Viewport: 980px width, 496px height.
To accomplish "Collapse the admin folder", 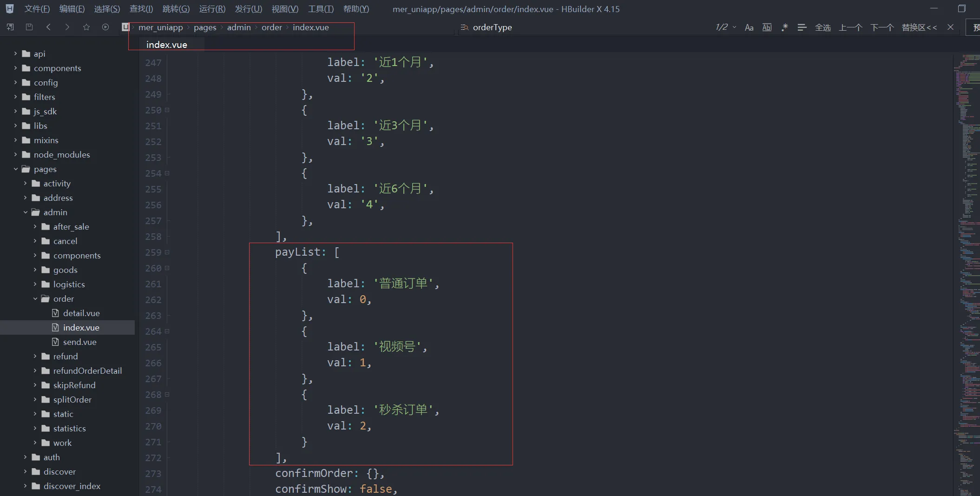I will [25, 212].
